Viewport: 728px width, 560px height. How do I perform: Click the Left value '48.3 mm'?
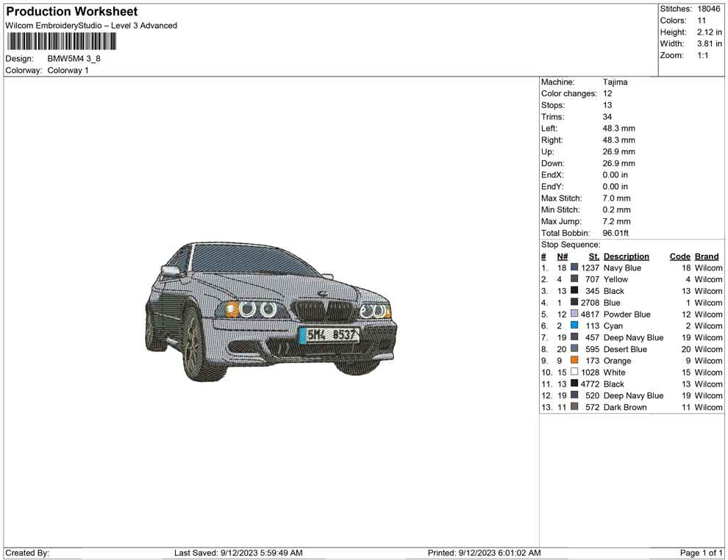pos(619,129)
